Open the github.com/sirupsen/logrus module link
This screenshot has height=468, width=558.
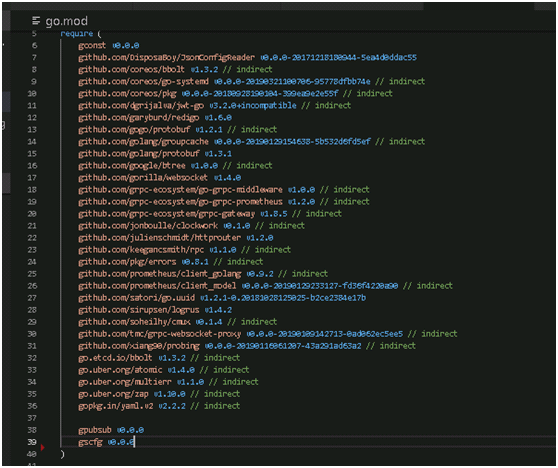pos(138,310)
